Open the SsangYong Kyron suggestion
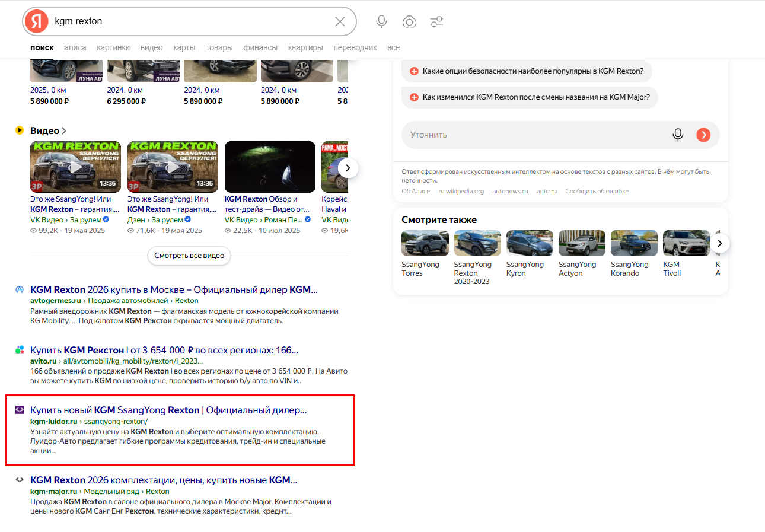 [x=530, y=254]
